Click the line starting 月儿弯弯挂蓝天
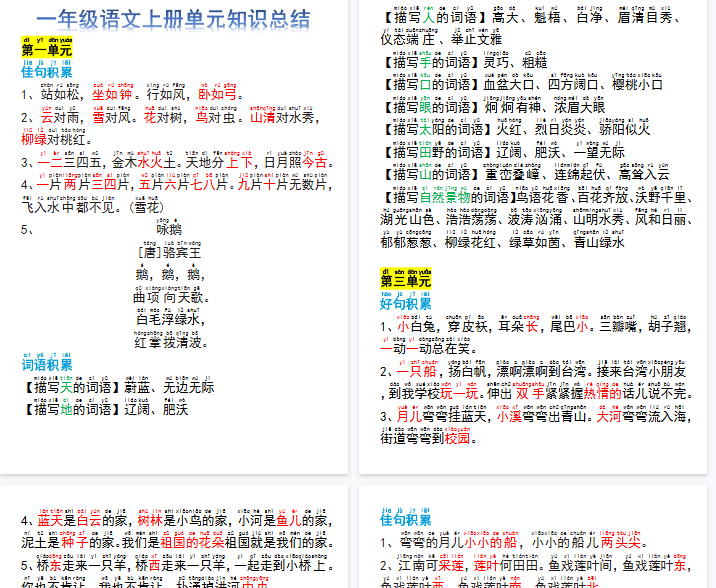The image size is (716, 588). [x=537, y=414]
